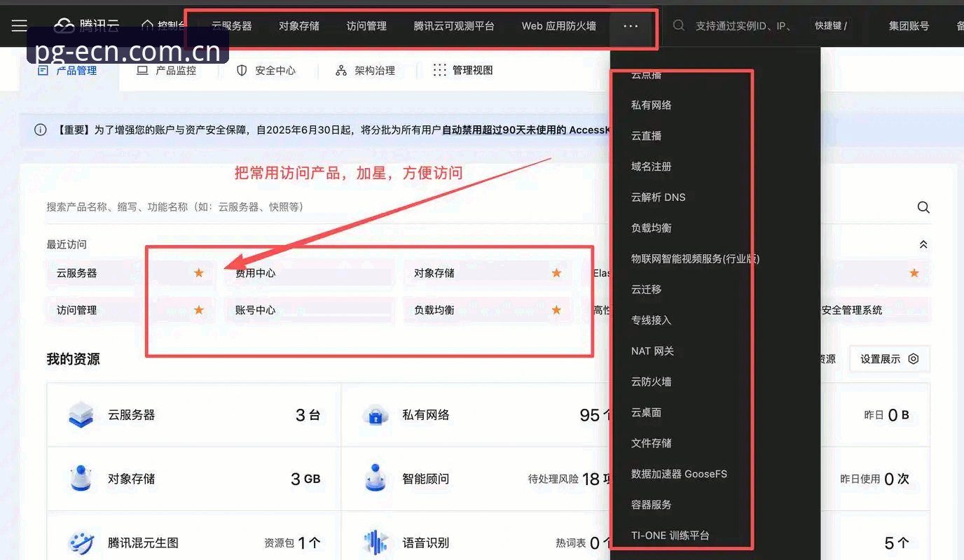Viewport: 964px width, 560px height.
Task: Click the 智能顾问 resource card icon
Action: 376,479
